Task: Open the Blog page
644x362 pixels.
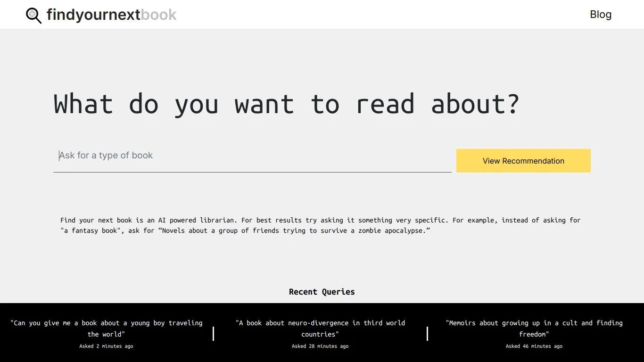Action: [x=601, y=15]
